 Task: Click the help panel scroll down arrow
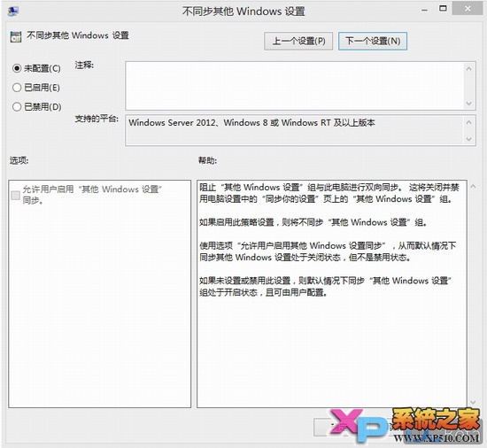[473, 402]
